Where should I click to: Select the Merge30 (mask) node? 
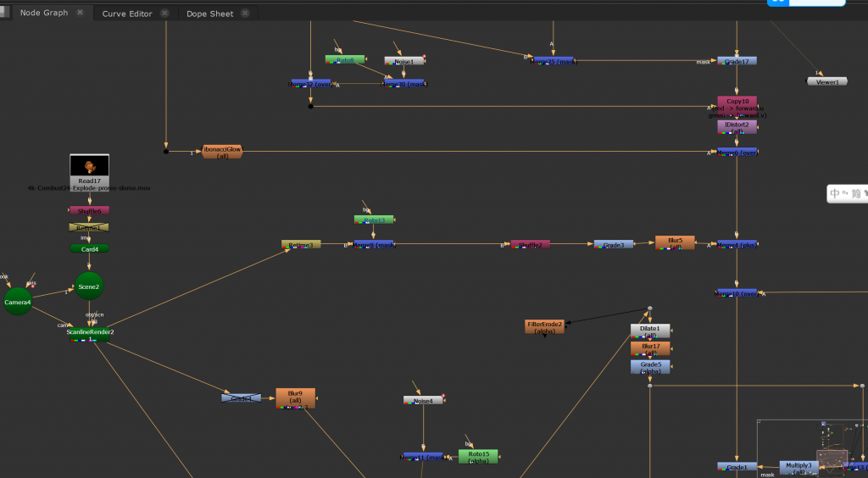coord(404,84)
